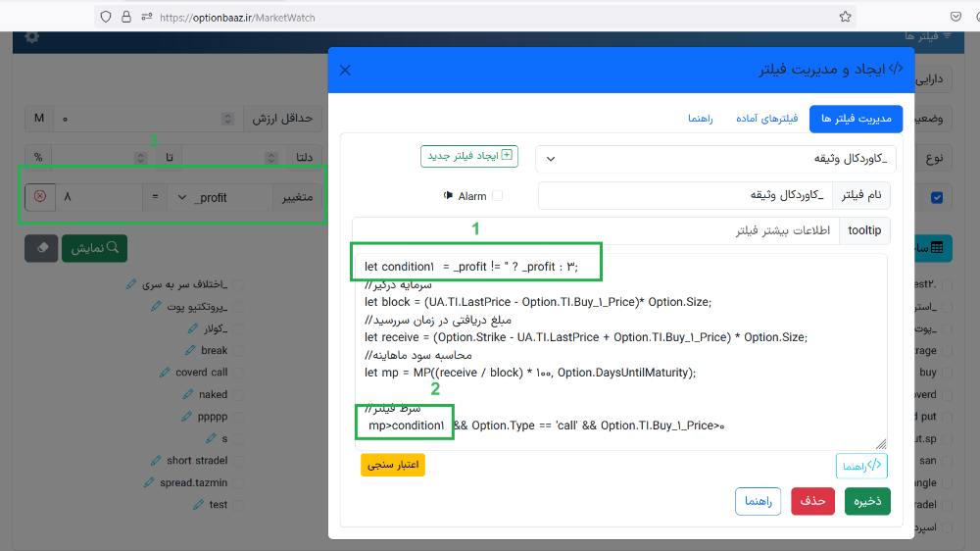Image resolution: width=980 pixels, height=551 pixels.
Task: Check the 'test' filter checkbox
Action: pos(238,505)
